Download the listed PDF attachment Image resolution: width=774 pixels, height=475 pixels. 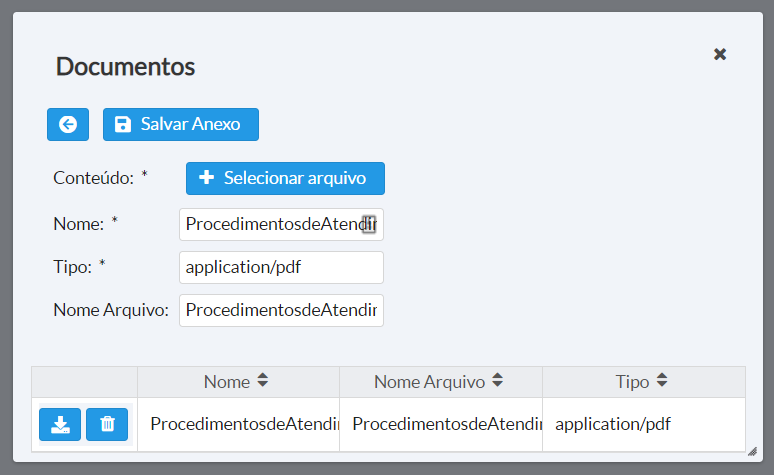tap(60, 424)
